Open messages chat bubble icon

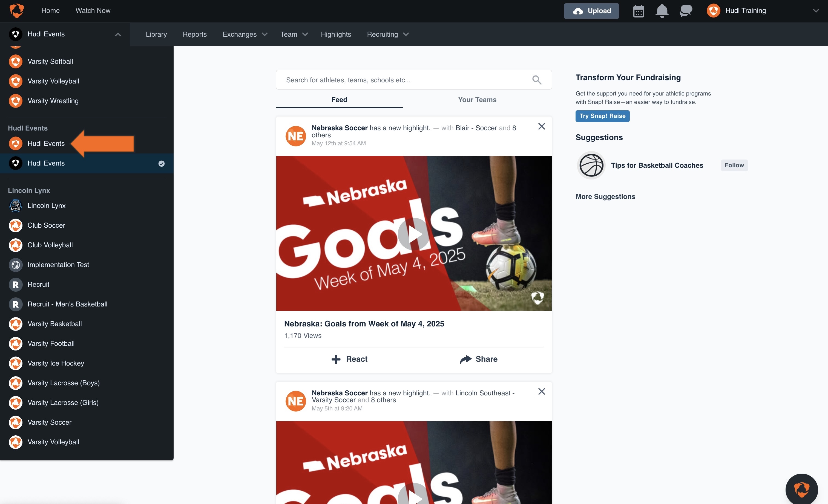[686, 11]
